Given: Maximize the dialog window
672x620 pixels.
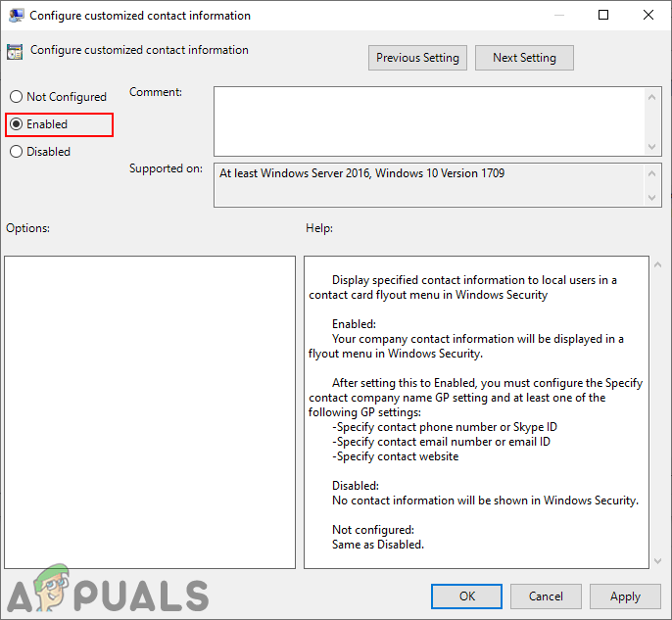Looking at the screenshot, I should click(x=603, y=15).
